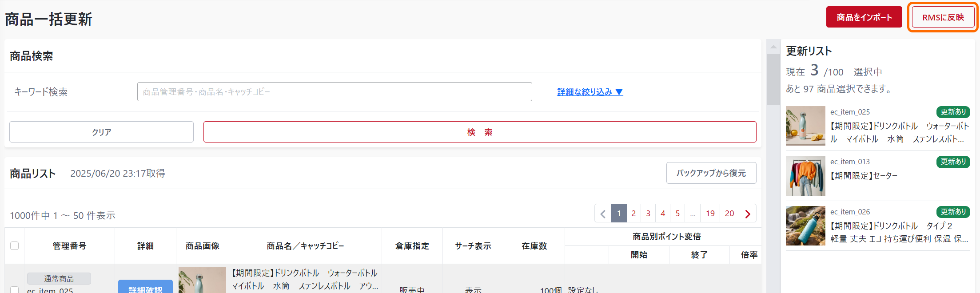This screenshot has height=293, width=980.
Task: Click the scrollbar up arrow
Action: (773, 47)
